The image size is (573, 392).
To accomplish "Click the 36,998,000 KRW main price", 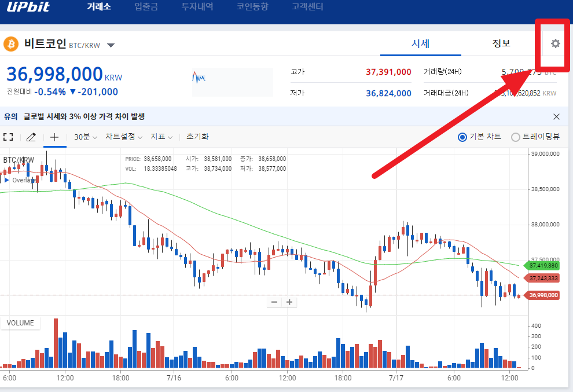I will point(64,74).
